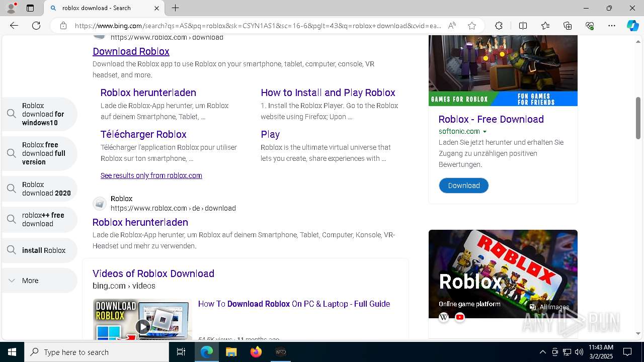Select 'install Roblox' suggestion
Image resolution: width=644 pixels, height=362 pixels.
pos(40,250)
